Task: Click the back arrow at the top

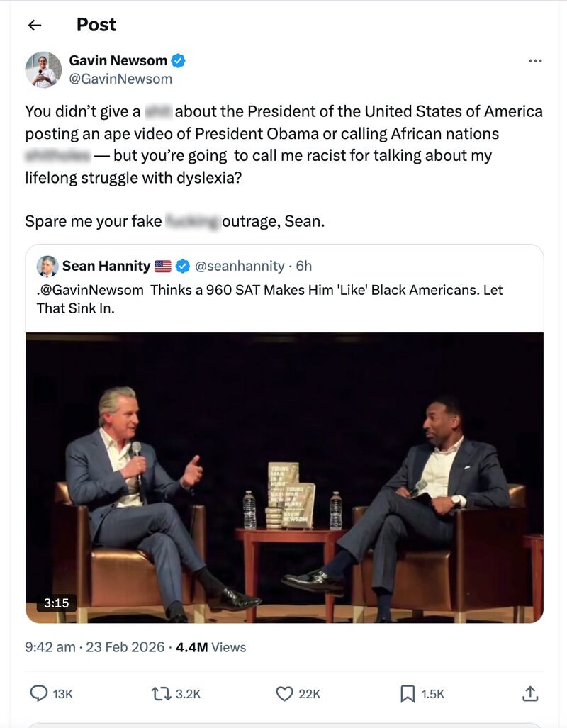Action: 35,24
